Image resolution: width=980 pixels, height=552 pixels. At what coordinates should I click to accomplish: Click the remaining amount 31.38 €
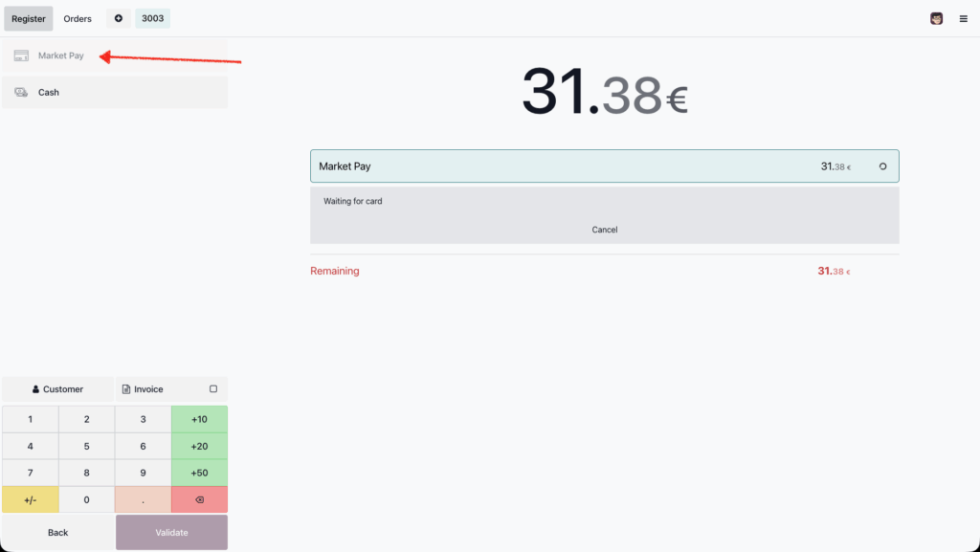click(x=834, y=271)
